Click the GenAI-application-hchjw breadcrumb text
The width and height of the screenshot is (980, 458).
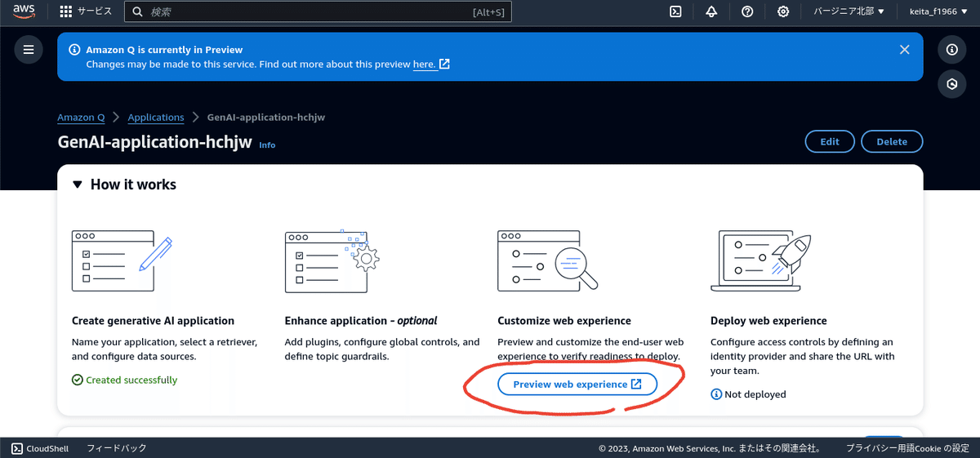266,118
